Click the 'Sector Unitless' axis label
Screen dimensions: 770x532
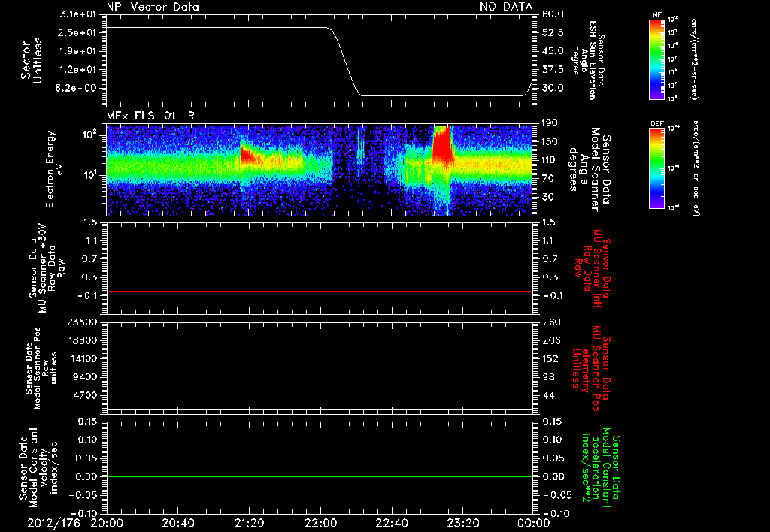32,60
